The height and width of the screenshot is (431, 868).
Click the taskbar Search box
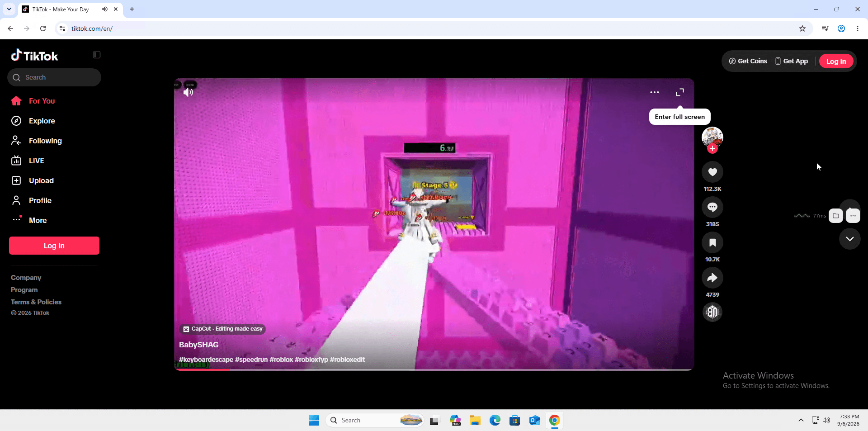[374, 421]
